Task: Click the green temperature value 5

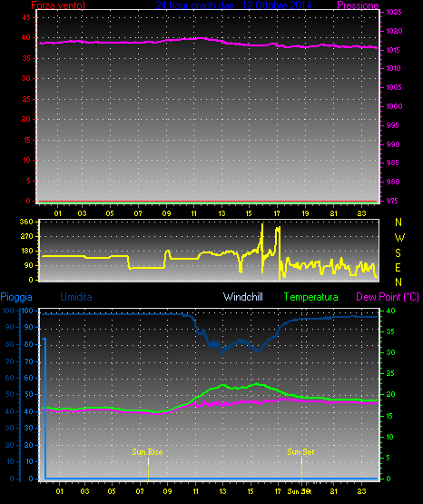Action: point(388,458)
